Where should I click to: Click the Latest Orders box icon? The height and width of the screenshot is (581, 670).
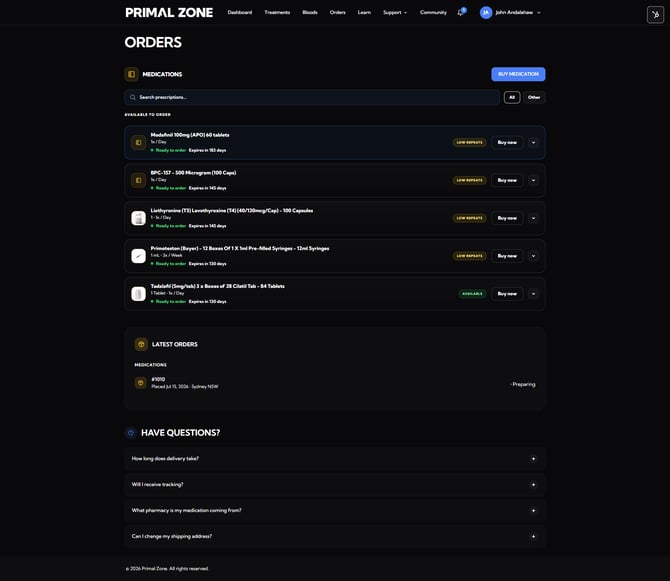tap(141, 344)
